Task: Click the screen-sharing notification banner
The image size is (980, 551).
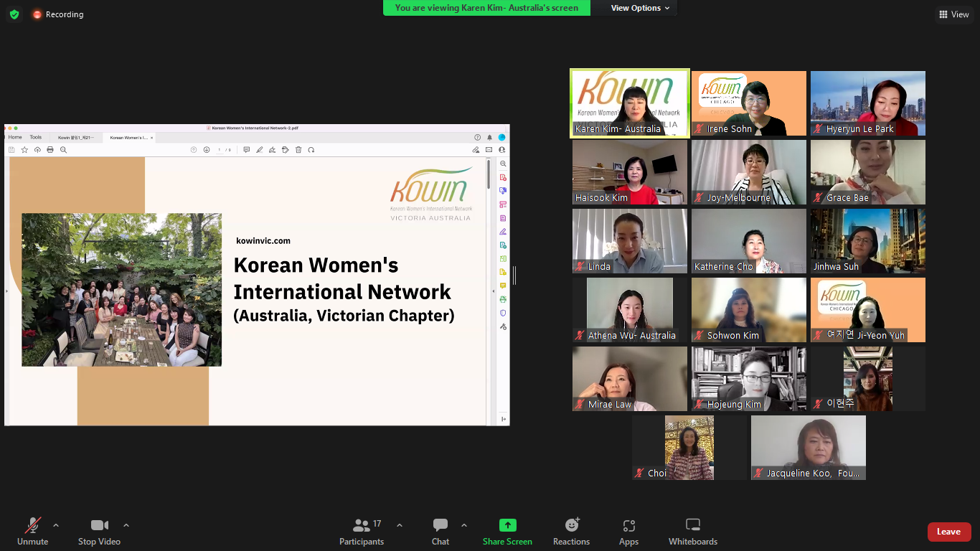Action: pos(486,8)
